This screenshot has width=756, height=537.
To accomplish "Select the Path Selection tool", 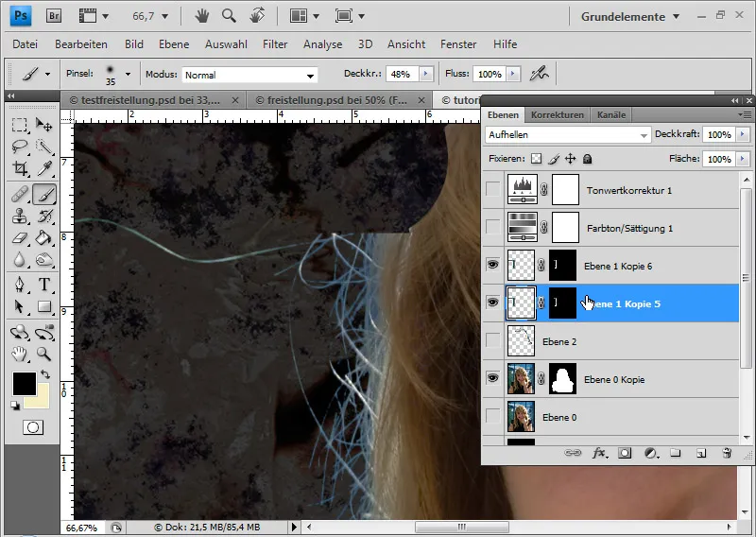I will [19, 306].
